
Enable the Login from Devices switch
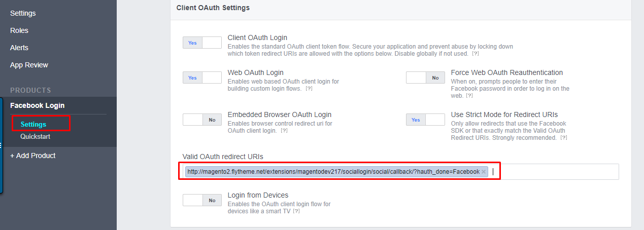click(202, 200)
